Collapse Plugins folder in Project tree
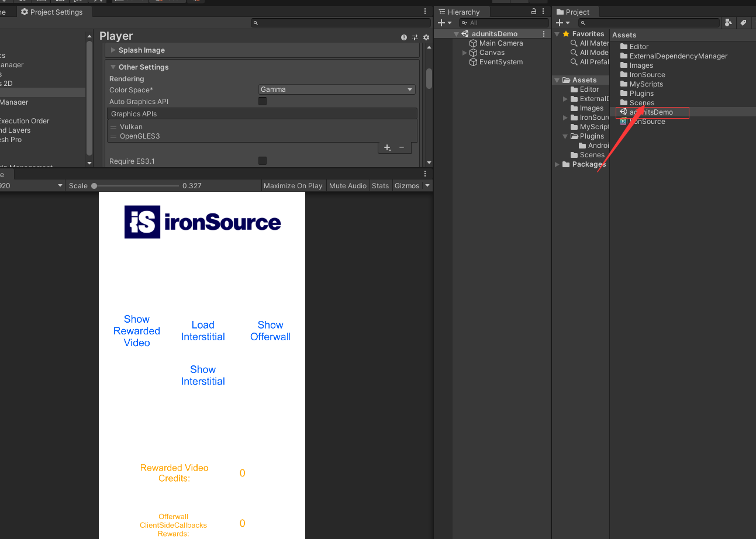The height and width of the screenshot is (539, 756). click(x=565, y=136)
